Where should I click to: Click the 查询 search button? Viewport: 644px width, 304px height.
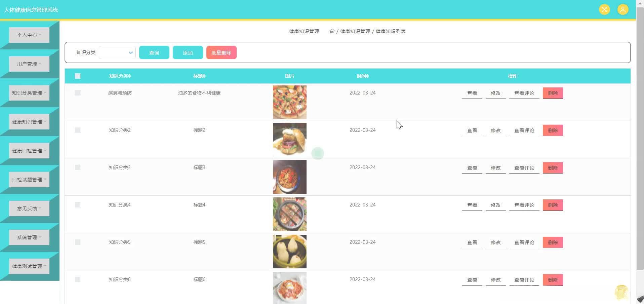coord(154,52)
